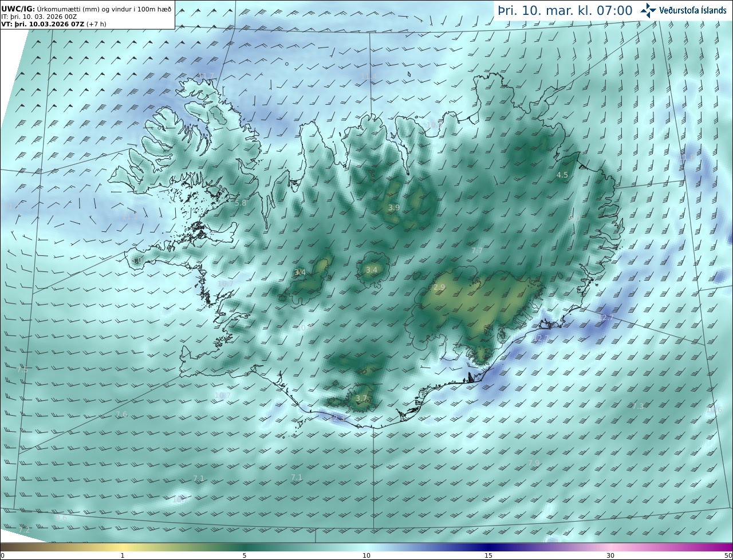Click the map value 7.6 over the southwest ocean
This screenshot has height=560, width=733.
(x=121, y=414)
